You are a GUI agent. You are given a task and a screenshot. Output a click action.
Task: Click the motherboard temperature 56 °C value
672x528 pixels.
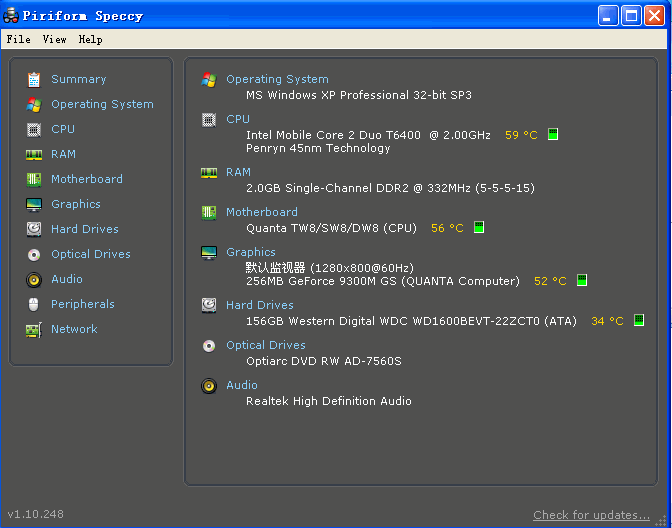[447, 228]
